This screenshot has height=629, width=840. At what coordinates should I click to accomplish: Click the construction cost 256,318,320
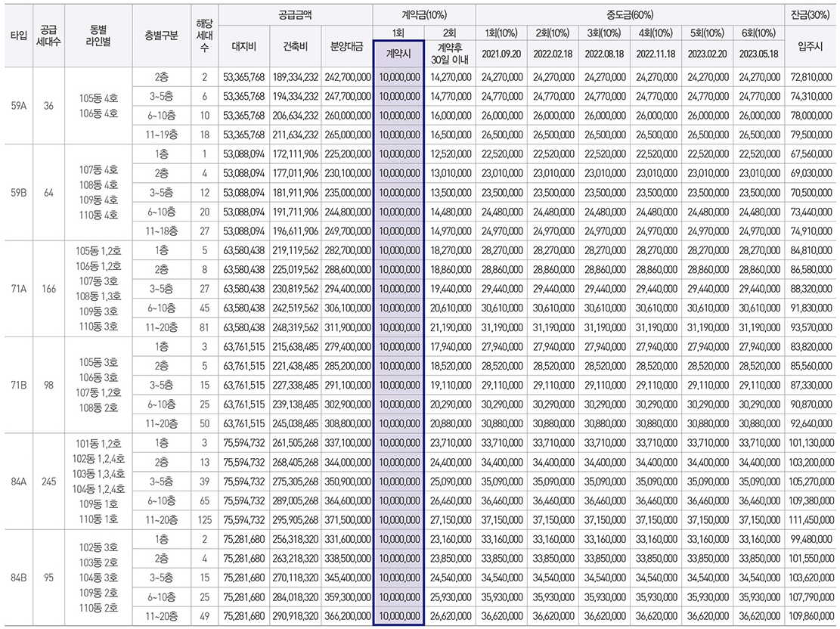click(x=296, y=539)
